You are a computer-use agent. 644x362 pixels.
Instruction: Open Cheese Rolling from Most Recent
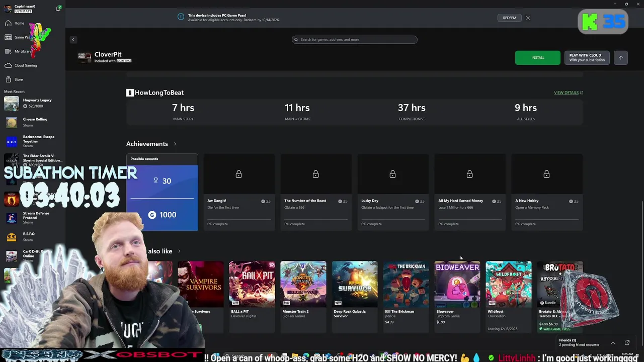(33, 122)
